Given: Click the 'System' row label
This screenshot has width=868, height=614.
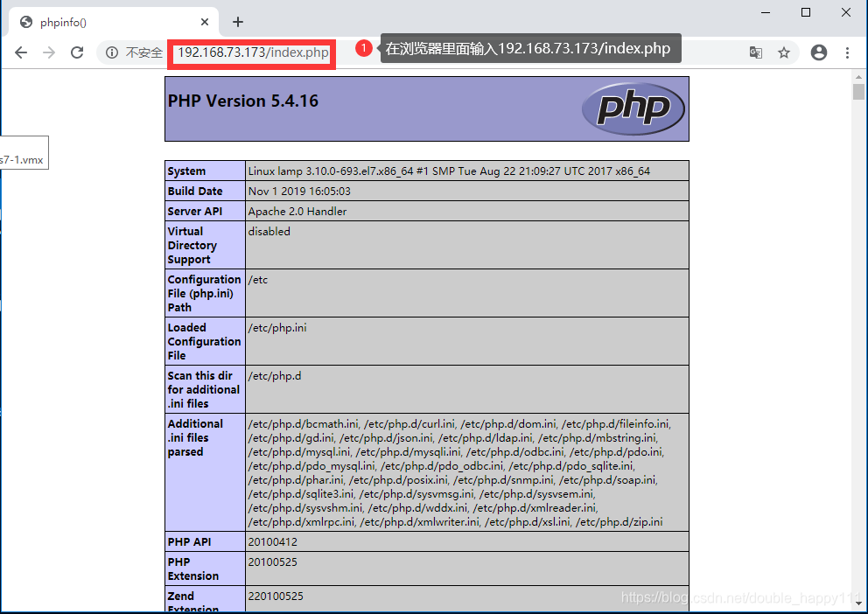Looking at the screenshot, I should tap(186, 171).
